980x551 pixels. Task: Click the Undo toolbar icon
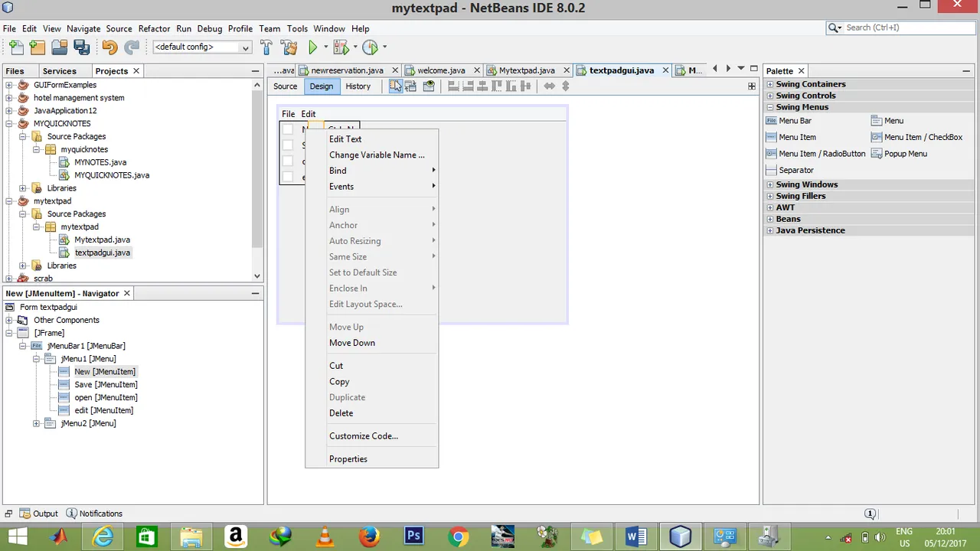point(109,47)
